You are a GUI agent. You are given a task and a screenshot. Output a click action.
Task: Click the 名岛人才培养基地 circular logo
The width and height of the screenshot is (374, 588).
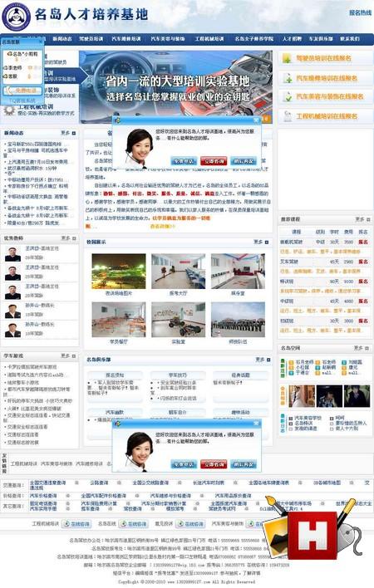(x=16, y=17)
